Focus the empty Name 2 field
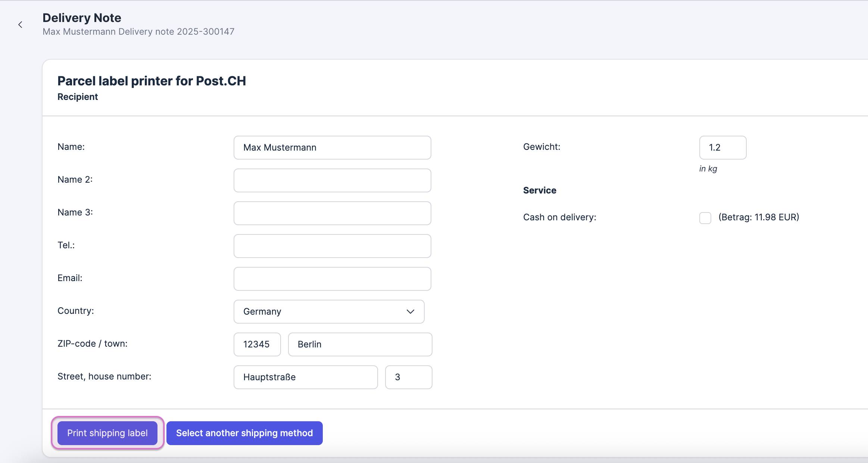The width and height of the screenshot is (868, 463). click(x=332, y=180)
